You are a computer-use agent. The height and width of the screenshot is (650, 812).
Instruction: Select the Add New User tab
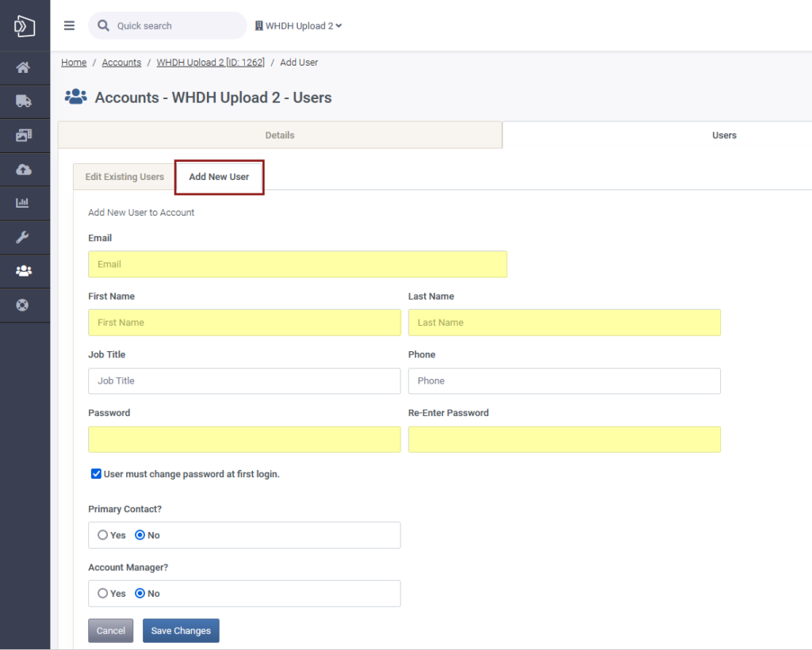219,177
